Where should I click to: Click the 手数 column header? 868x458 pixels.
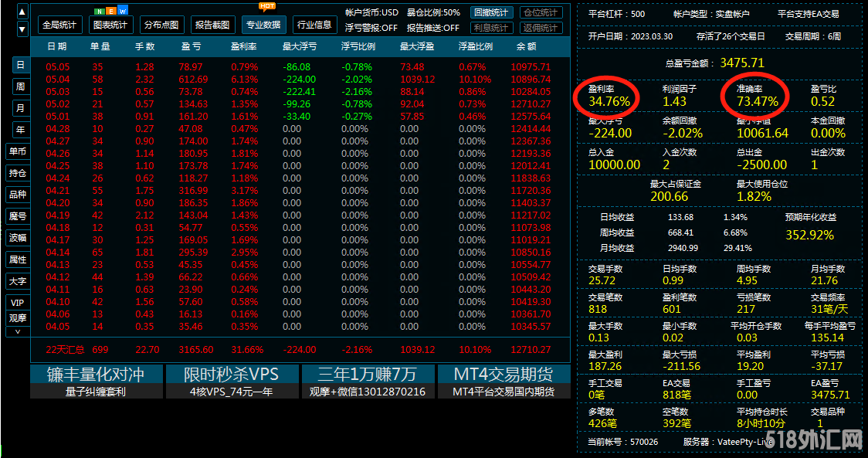(x=145, y=47)
